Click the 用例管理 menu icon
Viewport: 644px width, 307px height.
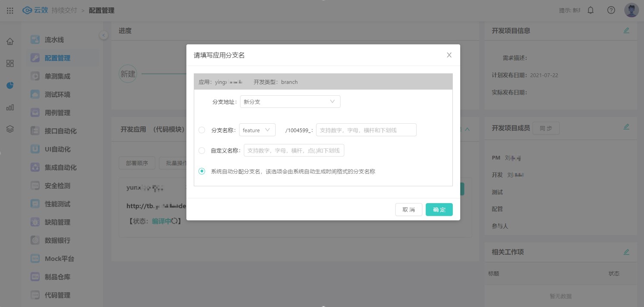tap(35, 113)
